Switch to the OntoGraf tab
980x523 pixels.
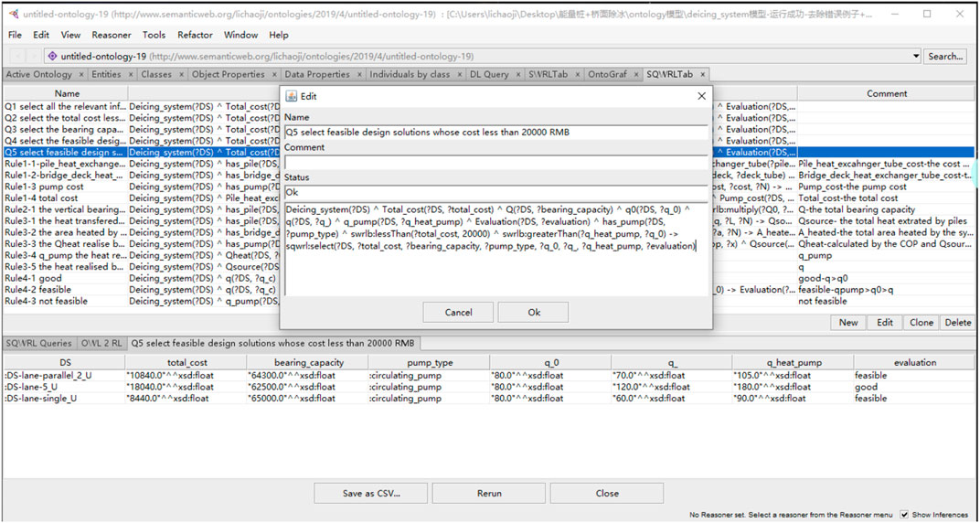pos(608,74)
